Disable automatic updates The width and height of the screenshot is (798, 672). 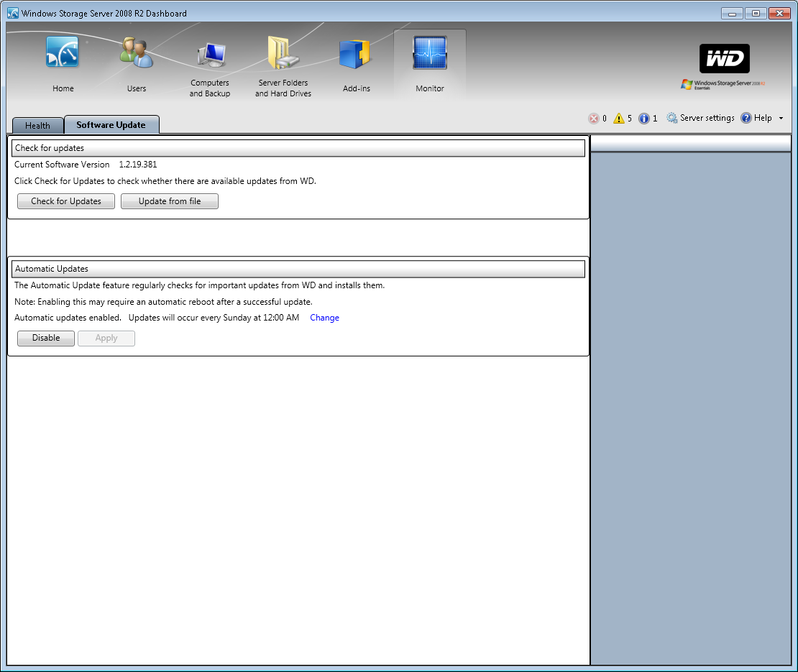click(46, 339)
